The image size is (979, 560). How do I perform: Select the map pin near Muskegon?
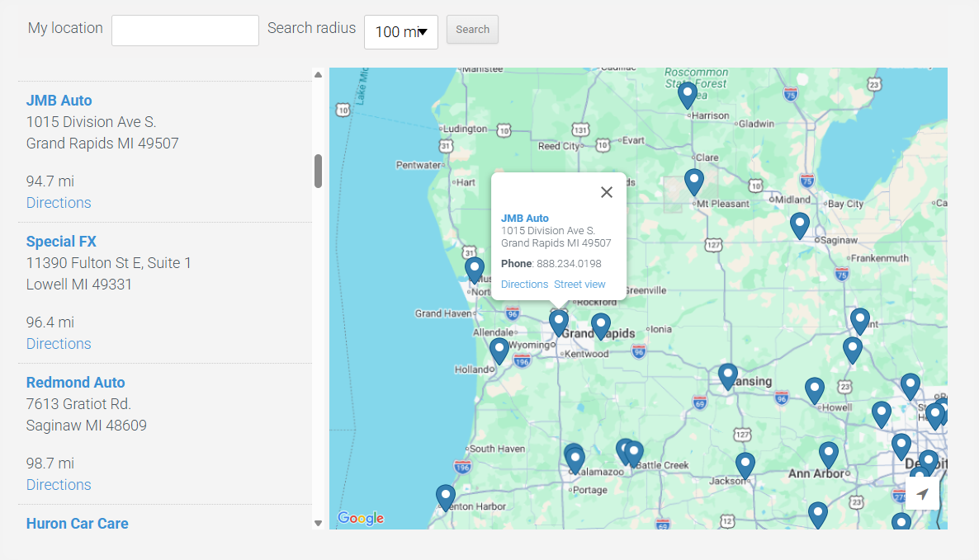475,270
